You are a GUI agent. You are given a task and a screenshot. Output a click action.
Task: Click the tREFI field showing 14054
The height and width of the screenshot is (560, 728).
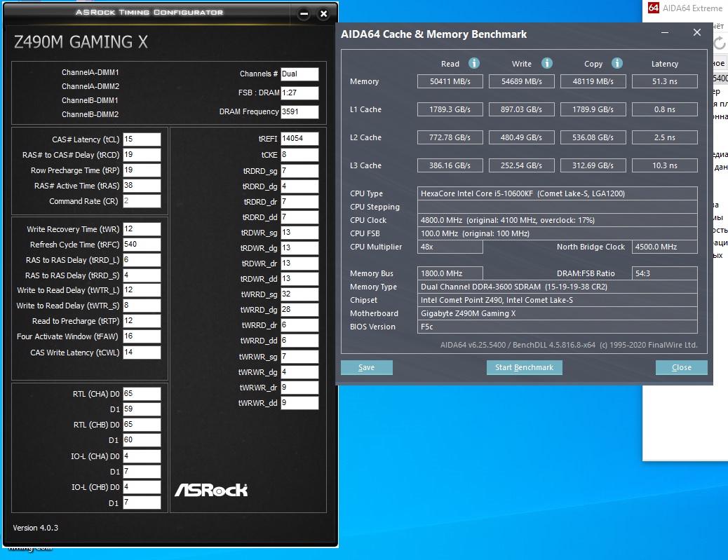[300, 139]
